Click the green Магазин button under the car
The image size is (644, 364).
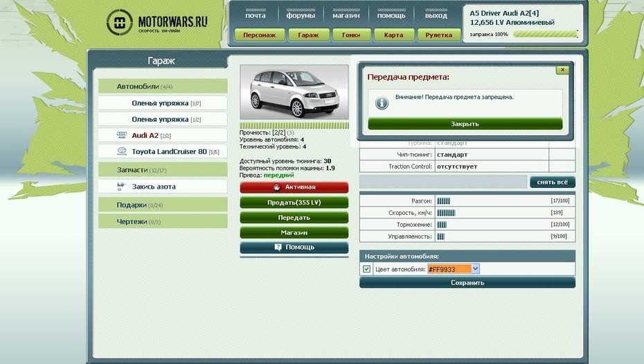294,232
